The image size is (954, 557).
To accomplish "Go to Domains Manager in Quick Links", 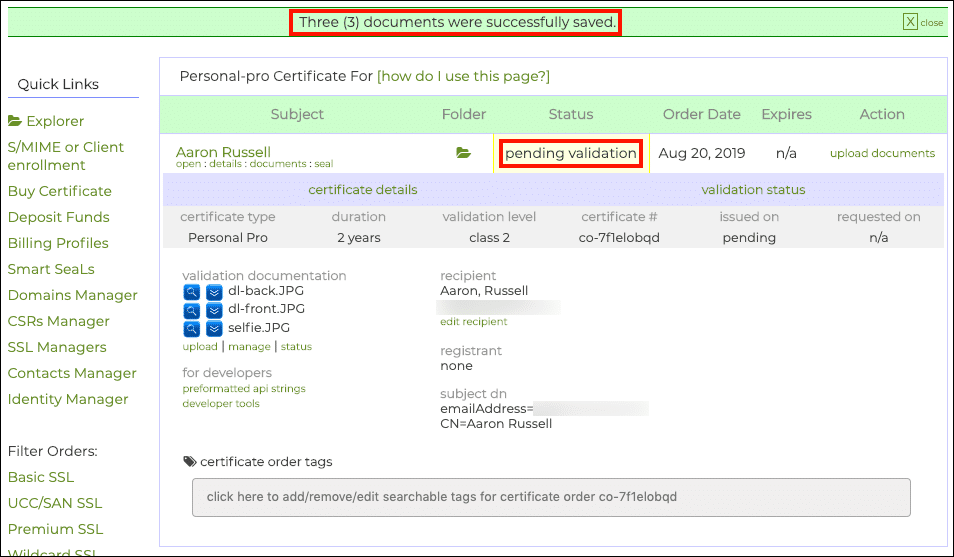I will click(x=73, y=295).
